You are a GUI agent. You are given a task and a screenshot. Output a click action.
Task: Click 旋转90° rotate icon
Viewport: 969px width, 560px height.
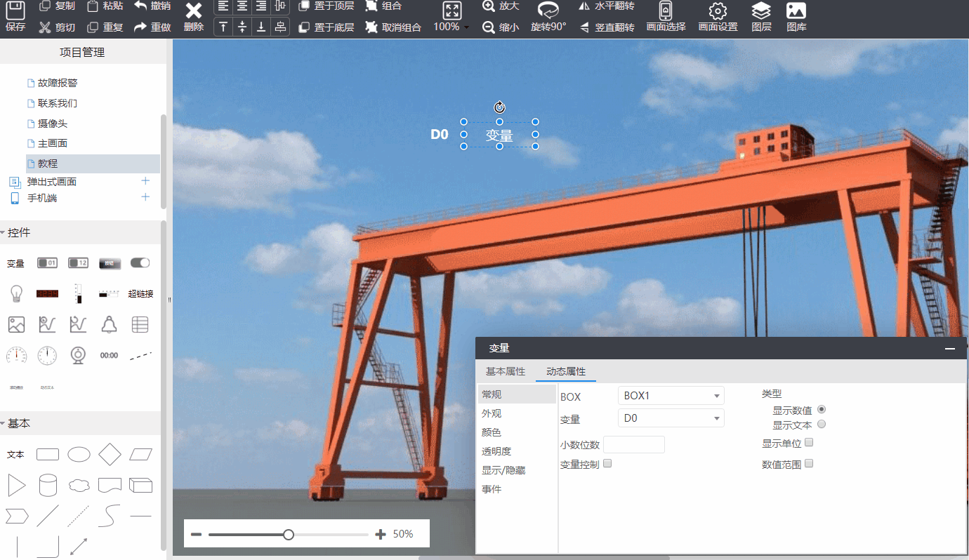point(548,10)
